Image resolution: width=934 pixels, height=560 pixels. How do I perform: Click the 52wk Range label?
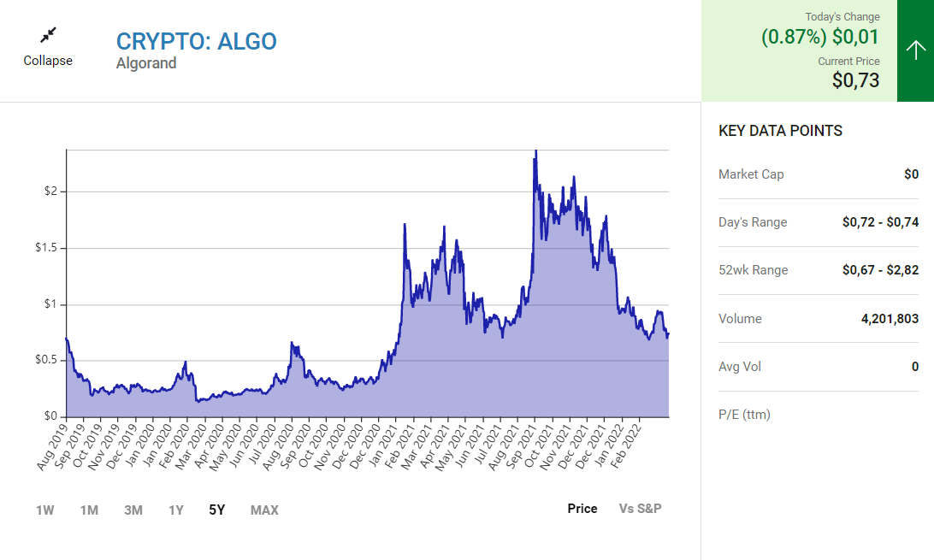point(753,270)
